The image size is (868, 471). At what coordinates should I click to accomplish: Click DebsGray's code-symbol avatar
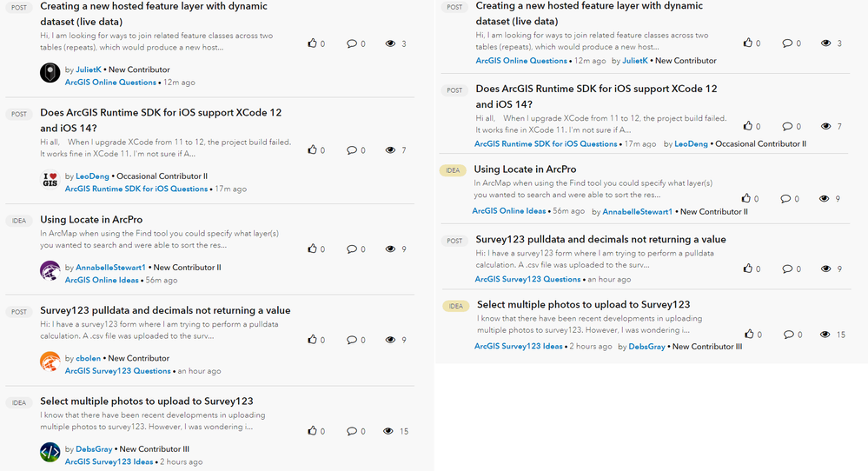pyautogui.click(x=50, y=452)
